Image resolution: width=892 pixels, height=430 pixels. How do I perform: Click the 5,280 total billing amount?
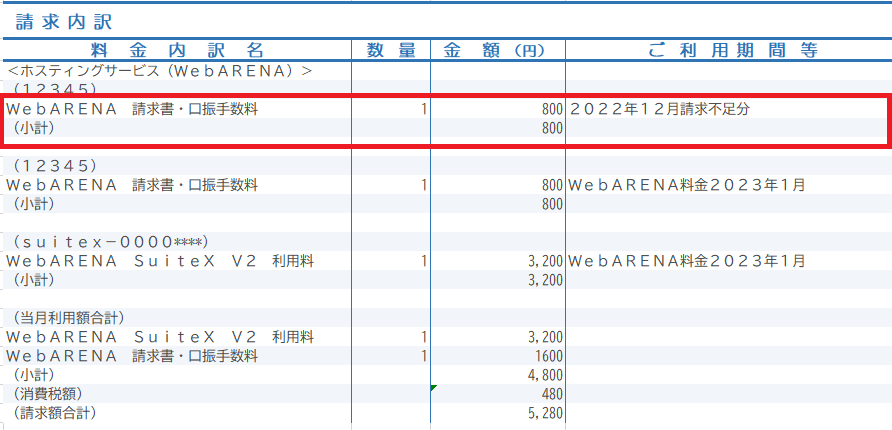pyautogui.click(x=544, y=413)
